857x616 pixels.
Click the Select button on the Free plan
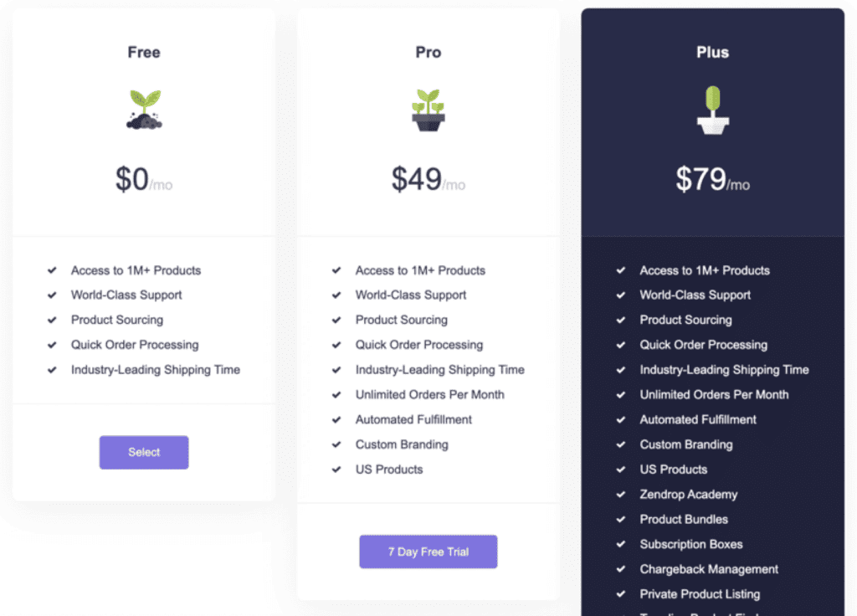click(144, 452)
